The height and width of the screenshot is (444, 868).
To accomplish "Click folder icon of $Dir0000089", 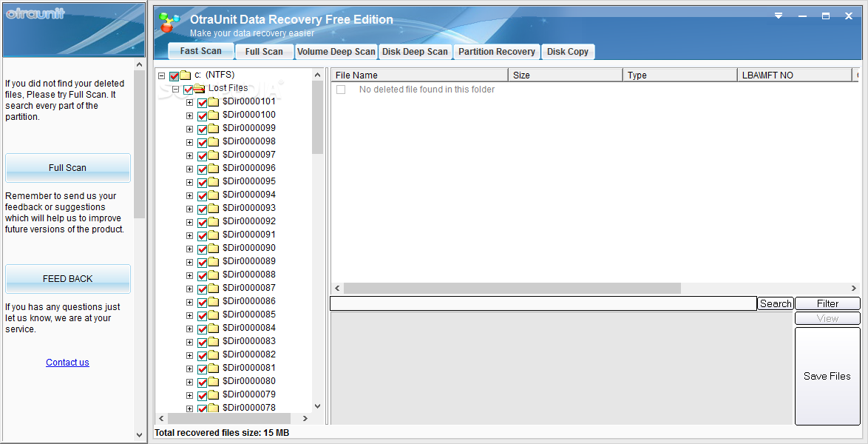I will click(214, 261).
